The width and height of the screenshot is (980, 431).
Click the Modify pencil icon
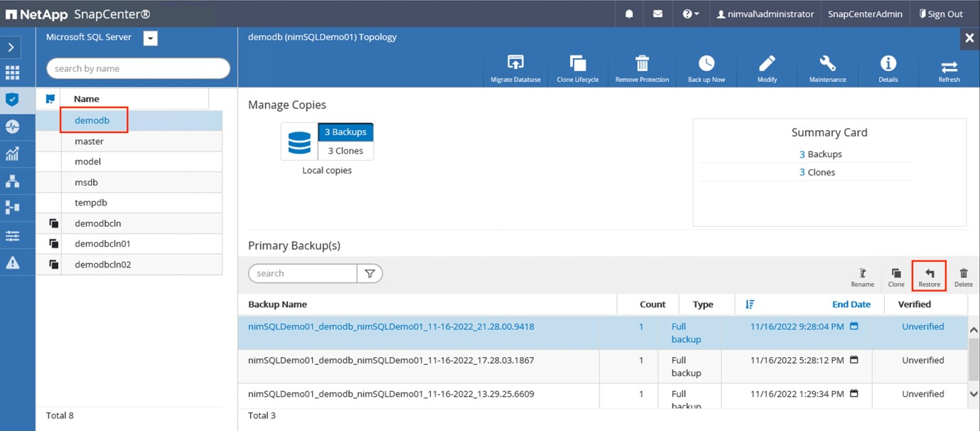click(767, 68)
